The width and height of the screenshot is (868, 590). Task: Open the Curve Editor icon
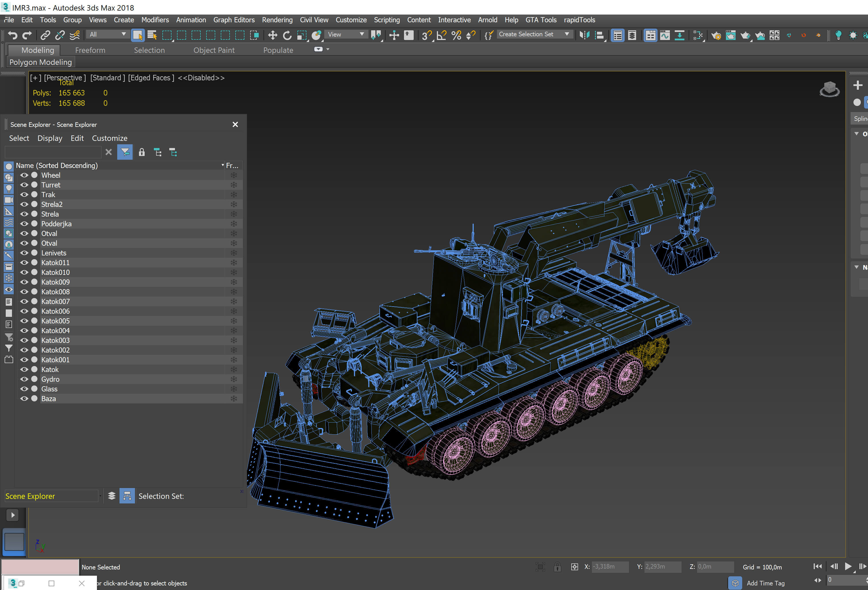click(665, 35)
